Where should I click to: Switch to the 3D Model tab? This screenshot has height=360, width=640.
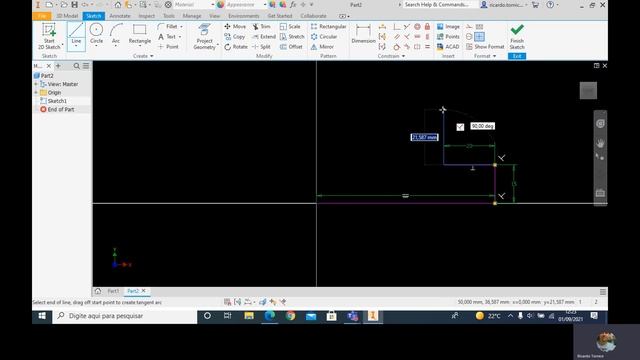(67, 16)
